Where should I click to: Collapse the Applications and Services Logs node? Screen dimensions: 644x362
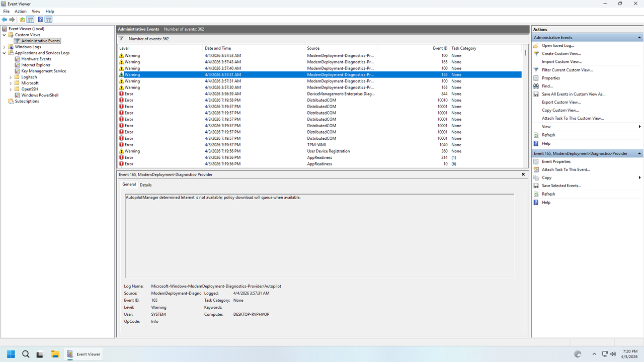[x=4, y=53]
